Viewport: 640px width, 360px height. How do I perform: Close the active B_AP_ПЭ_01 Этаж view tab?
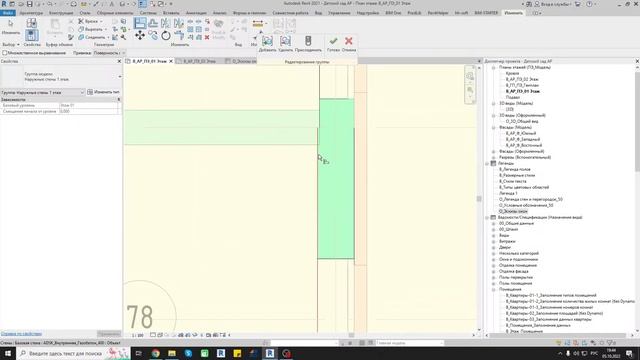[171, 61]
